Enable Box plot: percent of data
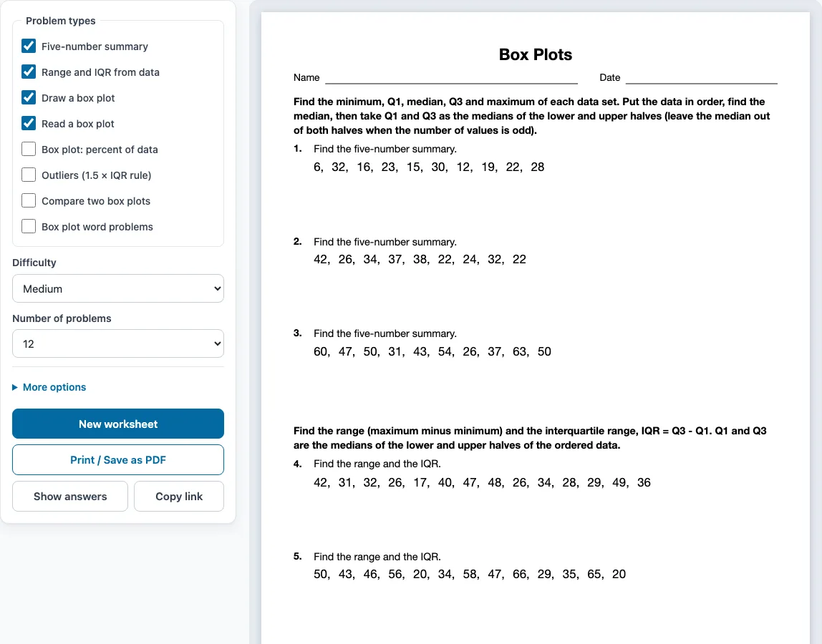822x644 pixels. tap(29, 149)
